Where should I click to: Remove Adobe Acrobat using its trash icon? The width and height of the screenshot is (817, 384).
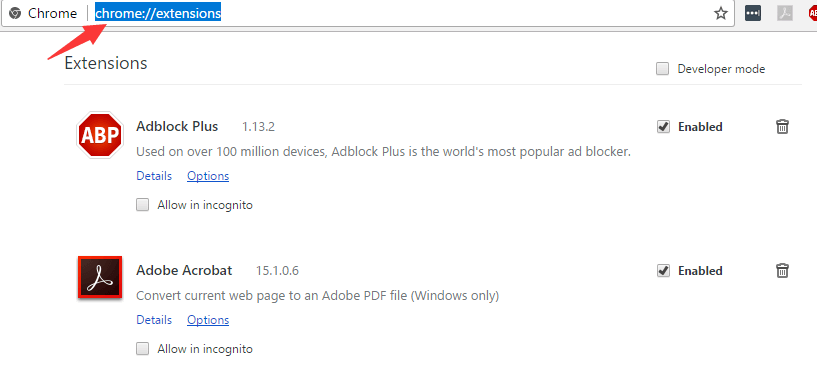pos(783,270)
